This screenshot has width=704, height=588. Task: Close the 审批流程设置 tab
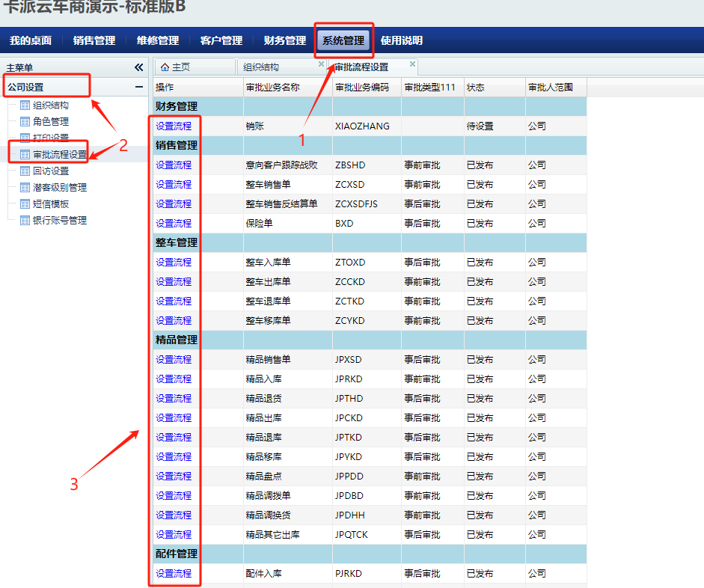pyautogui.click(x=412, y=64)
